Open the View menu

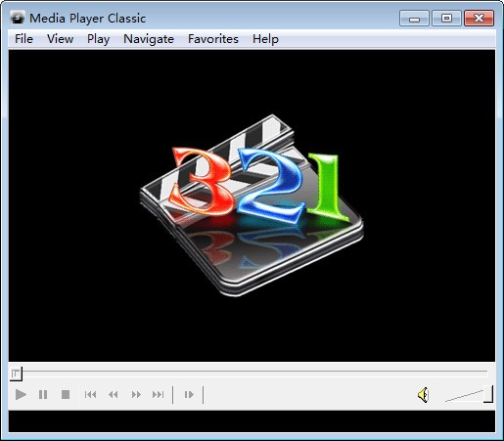(61, 39)
